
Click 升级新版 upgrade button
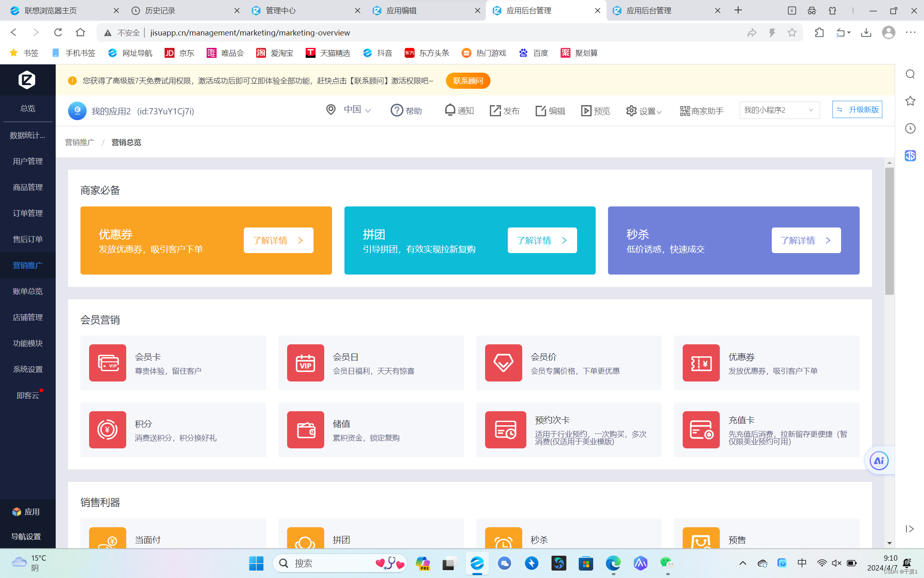click(x=857, y=110)
